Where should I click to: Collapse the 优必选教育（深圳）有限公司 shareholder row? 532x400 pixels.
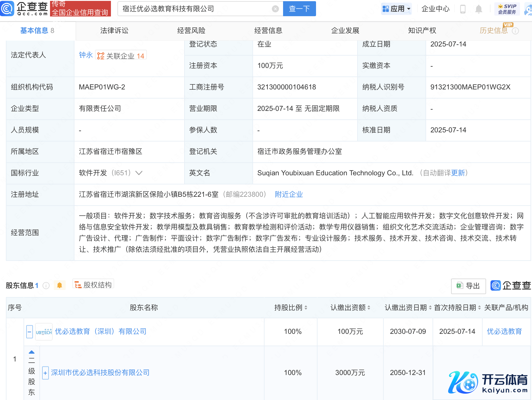29,332
